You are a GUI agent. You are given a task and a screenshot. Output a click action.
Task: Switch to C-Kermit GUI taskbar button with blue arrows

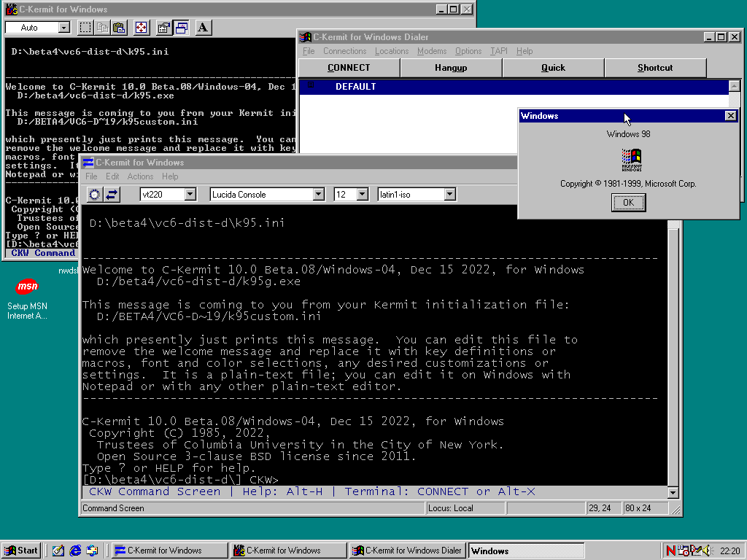169,551
